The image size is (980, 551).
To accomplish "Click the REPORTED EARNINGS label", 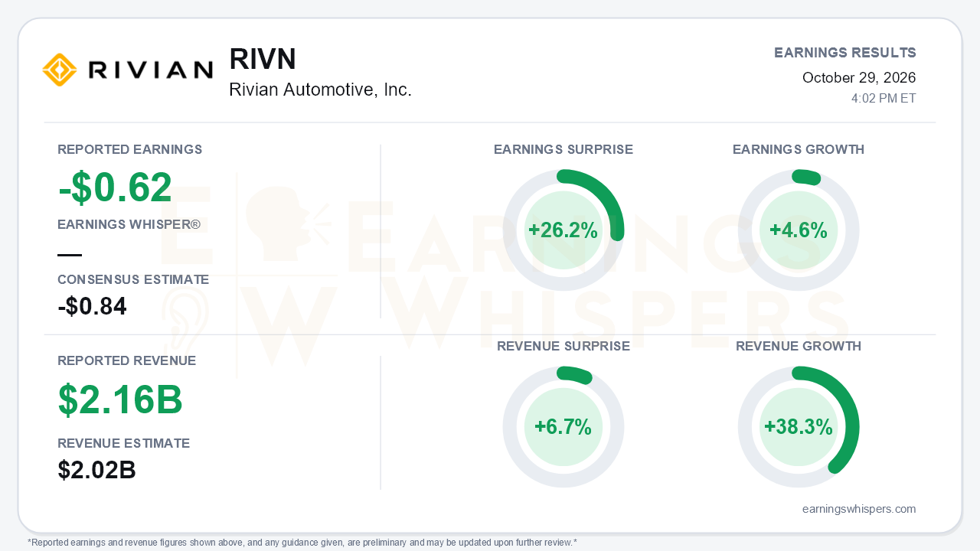I will tap(130, 149).
